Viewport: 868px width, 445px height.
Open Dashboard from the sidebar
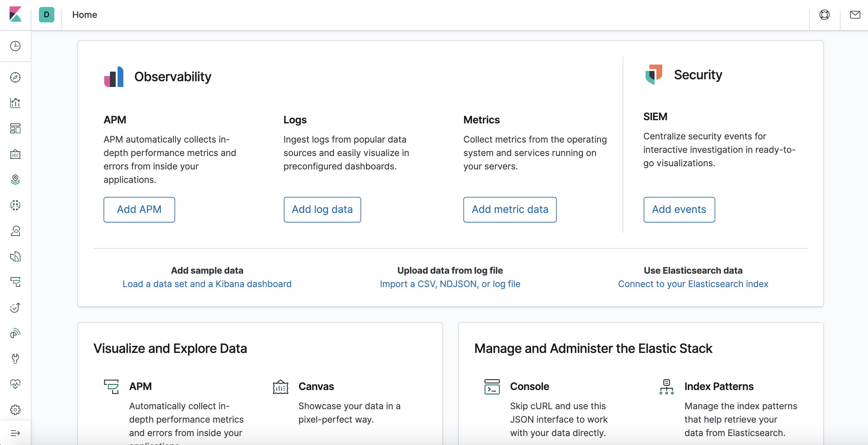click(15, 129)
